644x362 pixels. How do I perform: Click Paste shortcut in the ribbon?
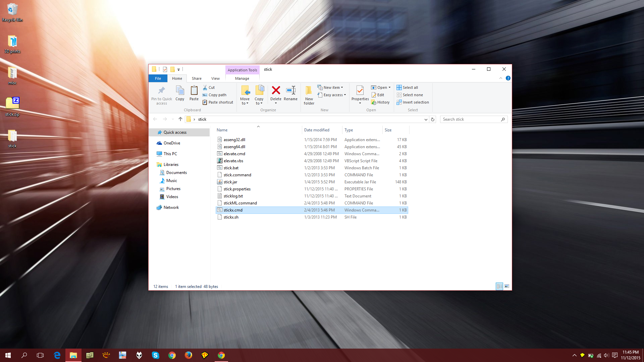[x=218, y=102]
